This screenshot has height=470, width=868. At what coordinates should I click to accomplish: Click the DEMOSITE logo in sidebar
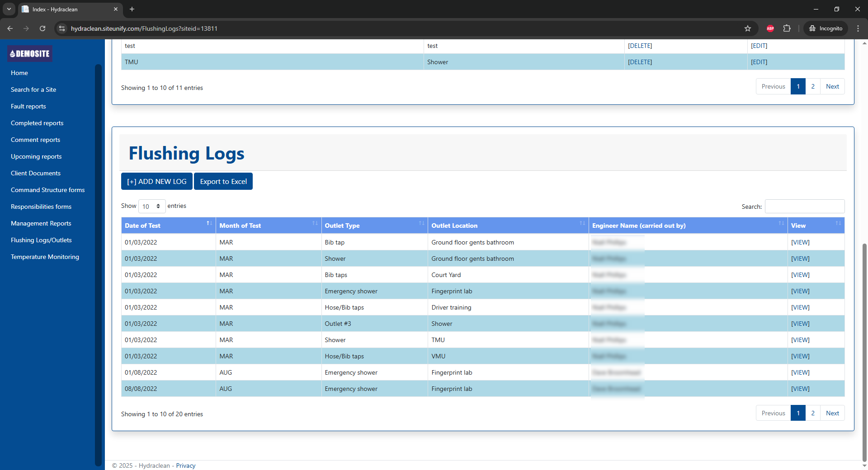(x=30, y=53)
